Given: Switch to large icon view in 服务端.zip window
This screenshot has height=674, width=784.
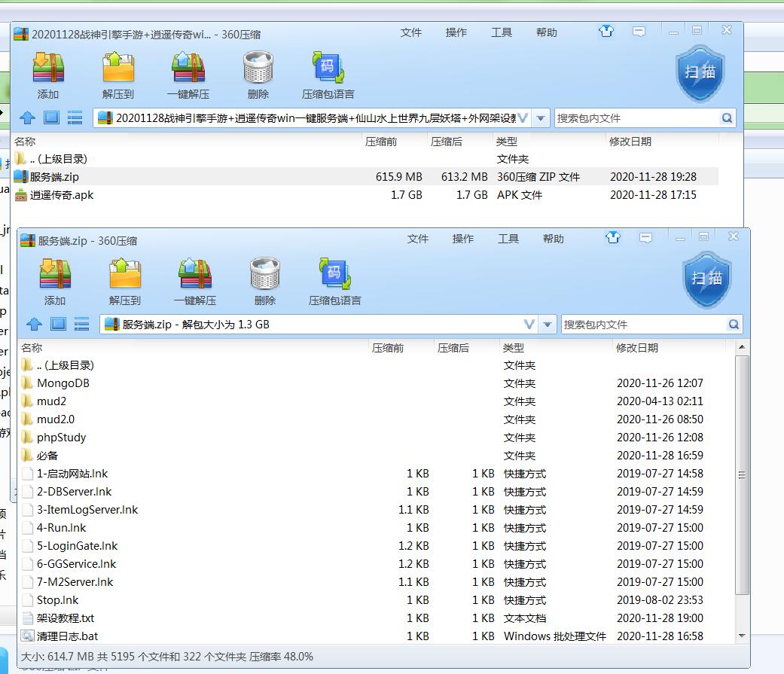Looking at the screenshot, I should tap(58, 325).
